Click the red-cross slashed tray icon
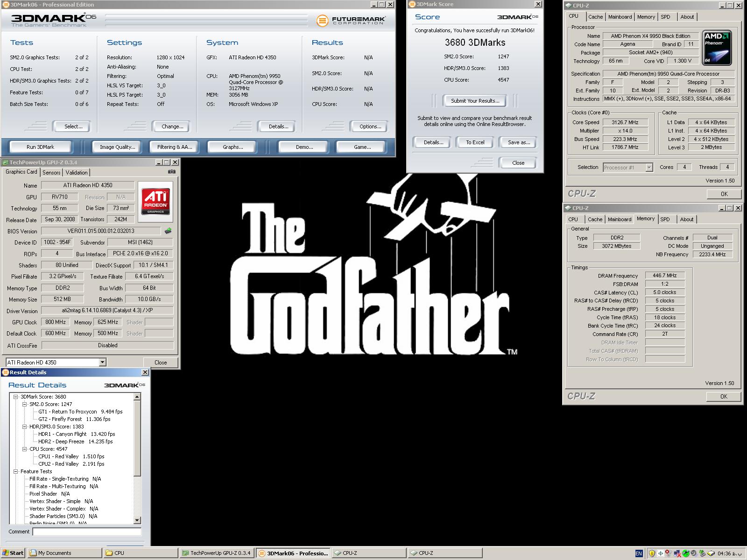 click(x=669, y=553)
